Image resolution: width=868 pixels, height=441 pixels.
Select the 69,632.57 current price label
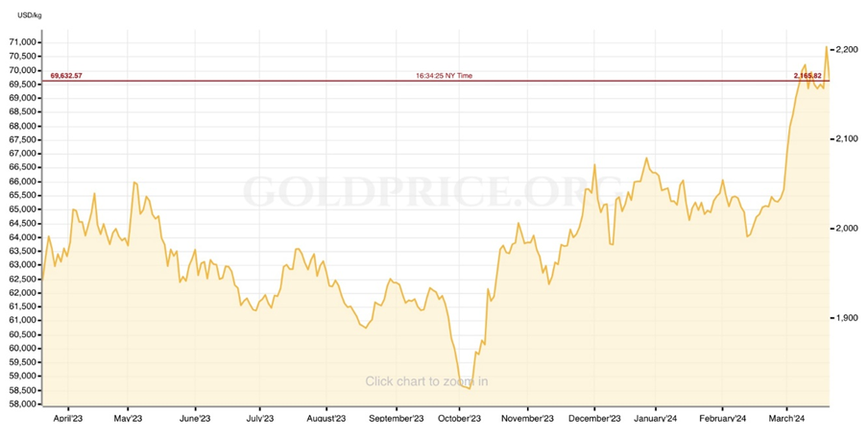click(x=66, y=75)
